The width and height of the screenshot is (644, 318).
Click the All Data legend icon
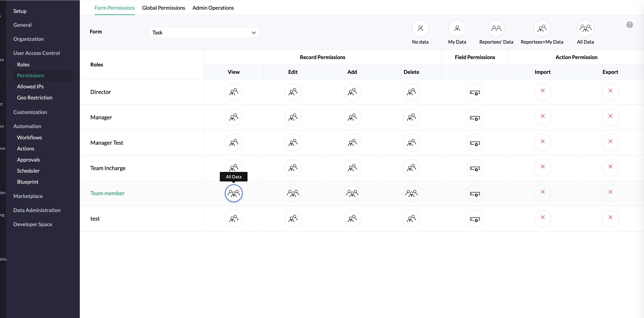(x=585, y=28)
